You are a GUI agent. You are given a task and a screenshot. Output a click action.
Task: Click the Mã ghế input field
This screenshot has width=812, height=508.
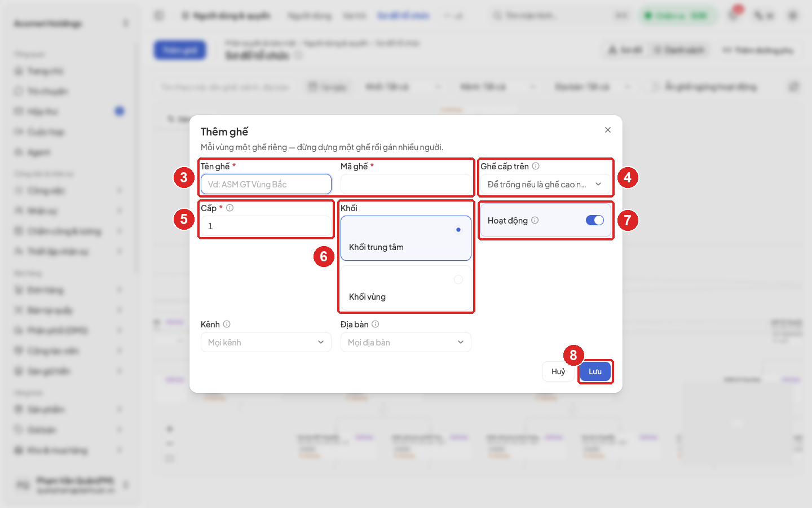[406, 184]
